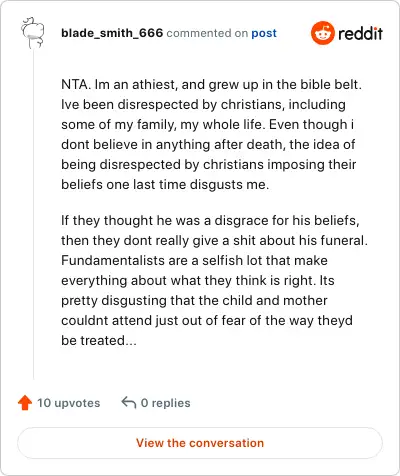Click the reddit wordmark text
Screen dimensions: 400x476
[360, 33]
